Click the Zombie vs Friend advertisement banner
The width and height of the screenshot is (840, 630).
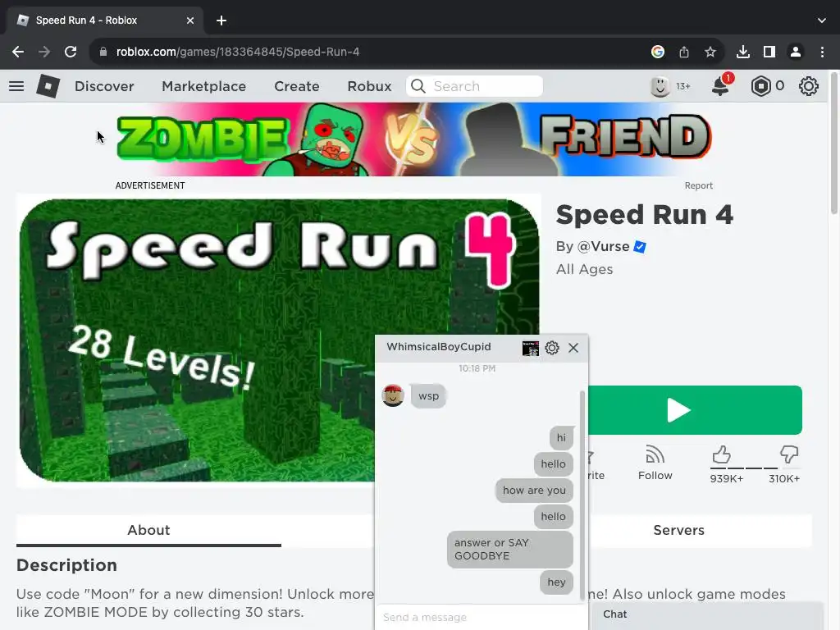pyautogui.click(x=414, y=139)
